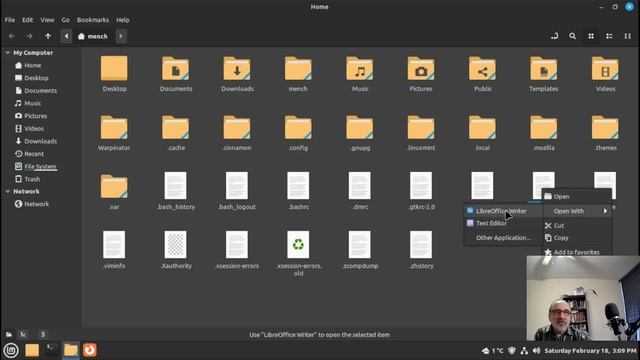Open the Documents folder icon
This screenshot has height=360, width=640.
176,69
